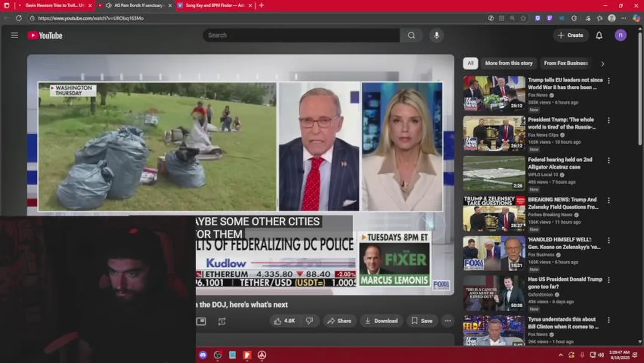The image size is (644, 363).
Task: Click into the YouTube search box
Action: pos(301,35)
